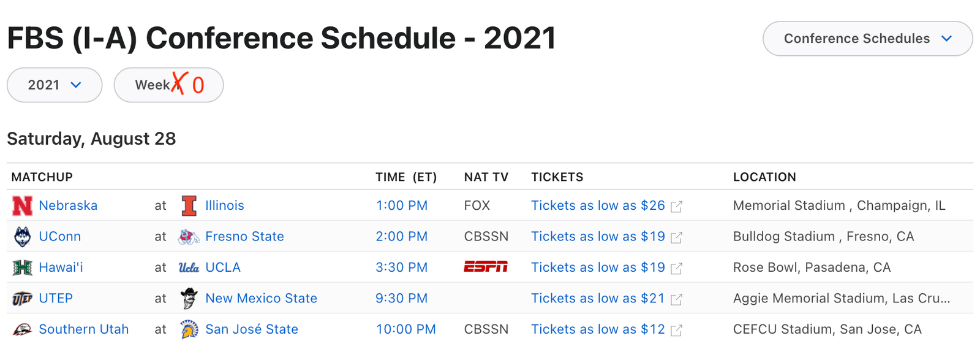Click the ESPN network logo

click(x=486, y=267)
